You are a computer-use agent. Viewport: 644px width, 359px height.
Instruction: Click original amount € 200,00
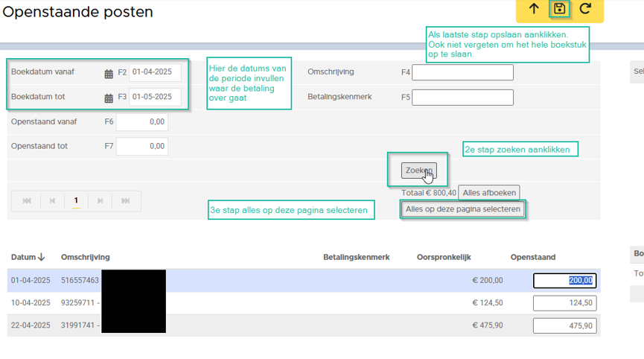[488, 281]
